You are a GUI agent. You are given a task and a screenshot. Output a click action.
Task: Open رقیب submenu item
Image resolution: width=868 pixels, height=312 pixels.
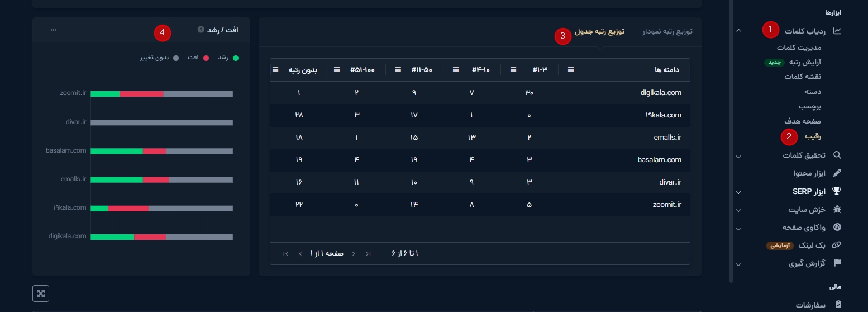813,136
